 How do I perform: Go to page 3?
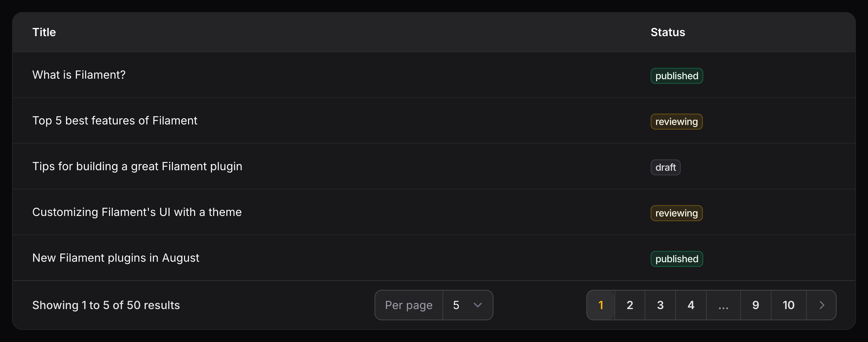point(660,305)
